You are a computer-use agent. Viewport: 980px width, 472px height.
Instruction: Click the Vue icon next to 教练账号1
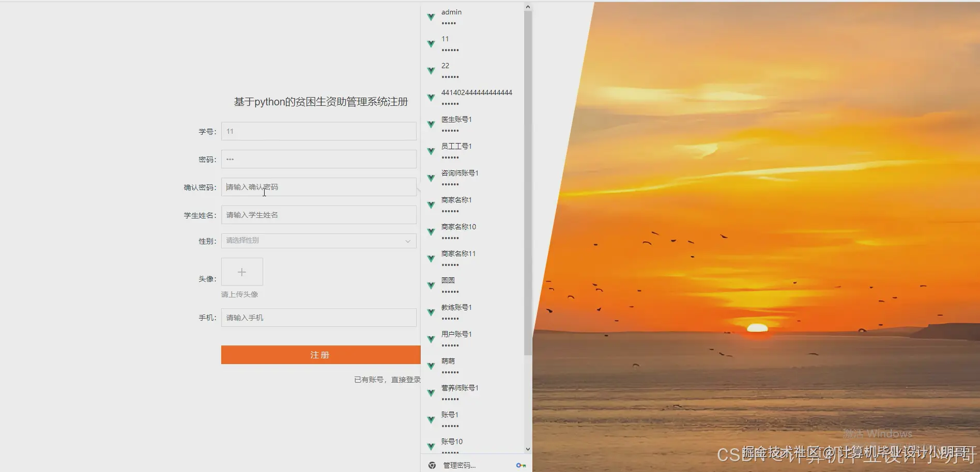coord(431,312)
